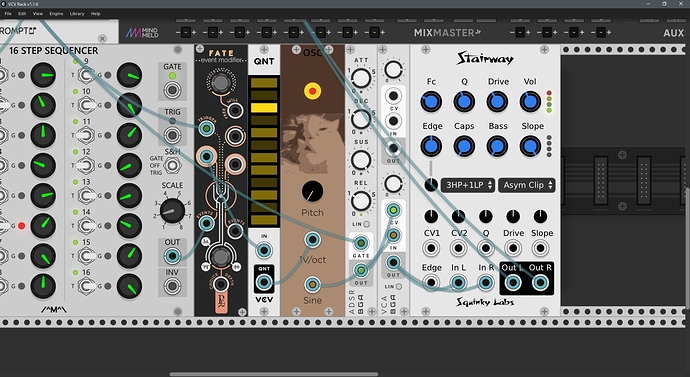Click the Stairway Vol knob

530,102
